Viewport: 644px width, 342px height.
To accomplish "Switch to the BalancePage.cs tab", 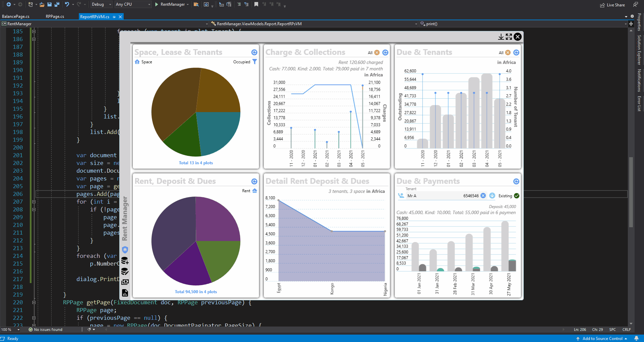I will click(x=16, y=16).
